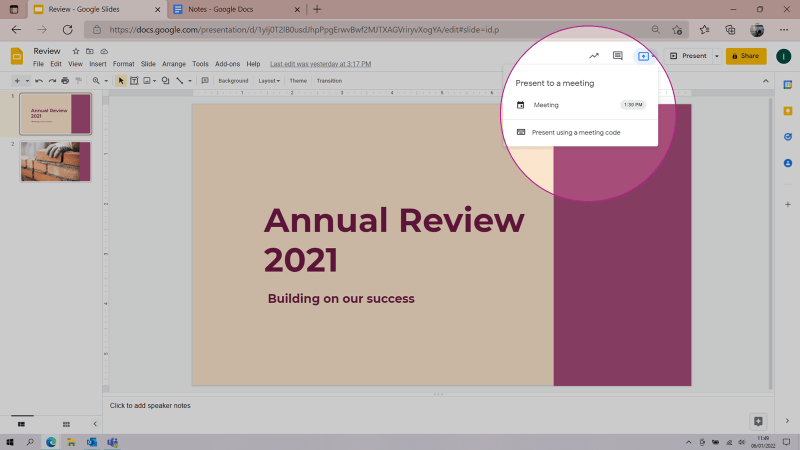Viewport: 800px width, 450px height.
Task: Open Outlook from the taskbar
Action: (92, 442)
